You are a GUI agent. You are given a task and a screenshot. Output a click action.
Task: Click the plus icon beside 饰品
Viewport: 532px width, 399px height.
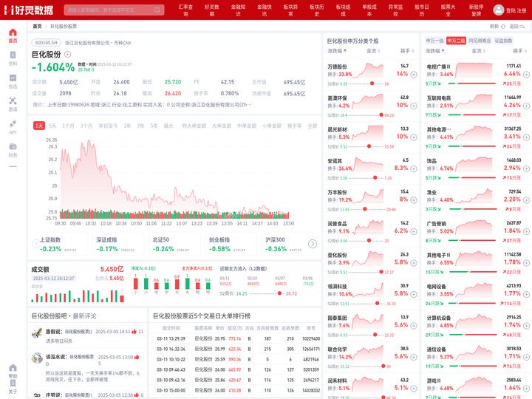tap(526, 168)
